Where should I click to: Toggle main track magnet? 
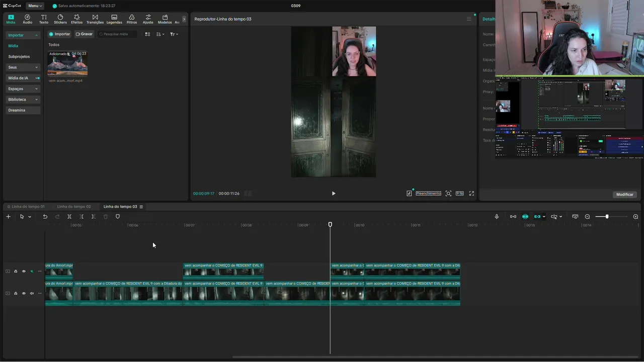coord(513,217)
